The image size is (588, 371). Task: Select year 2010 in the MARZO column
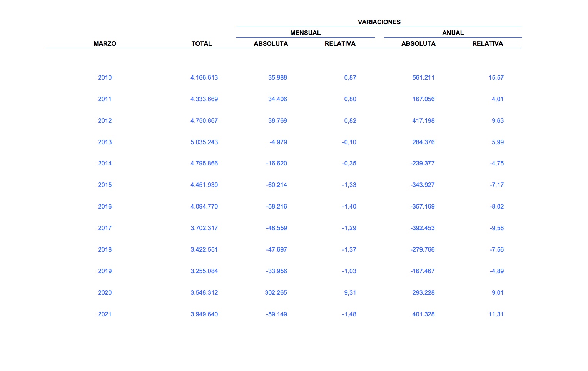[105, 77]
